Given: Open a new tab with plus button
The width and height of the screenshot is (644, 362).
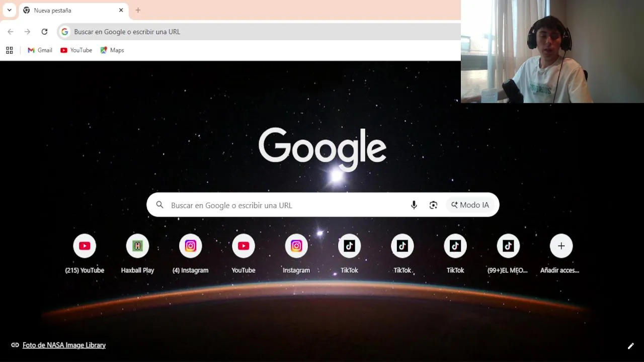Looking at the screenshot, I should [138, 10].
